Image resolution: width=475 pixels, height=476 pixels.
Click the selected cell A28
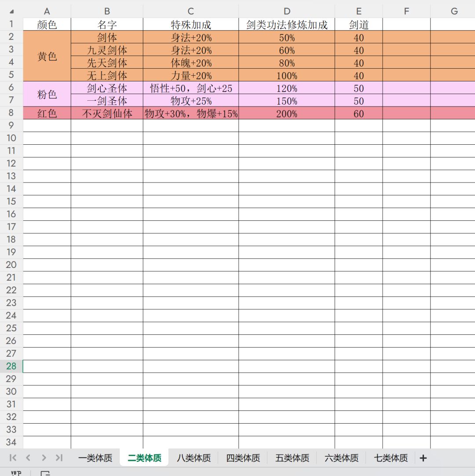(47, 366)
